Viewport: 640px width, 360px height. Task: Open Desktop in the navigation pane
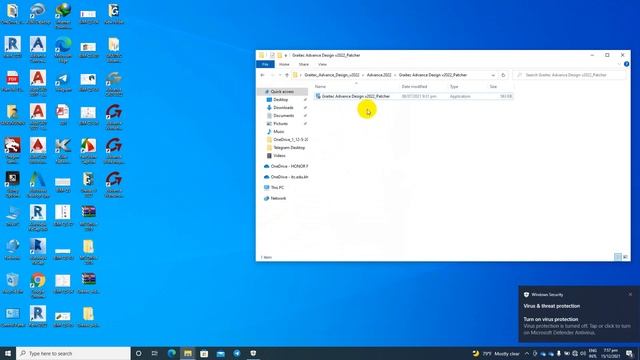pos(280,100)
